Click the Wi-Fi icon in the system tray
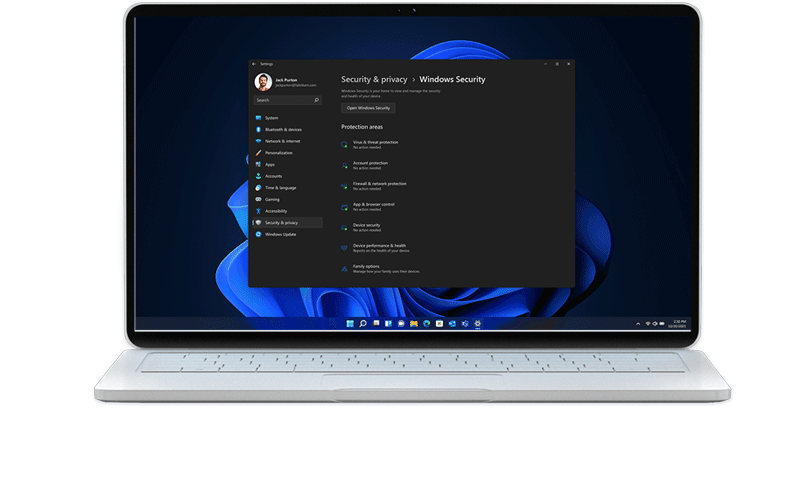The width and height of the screenshot is (800, 500). [x=648, y=324]
